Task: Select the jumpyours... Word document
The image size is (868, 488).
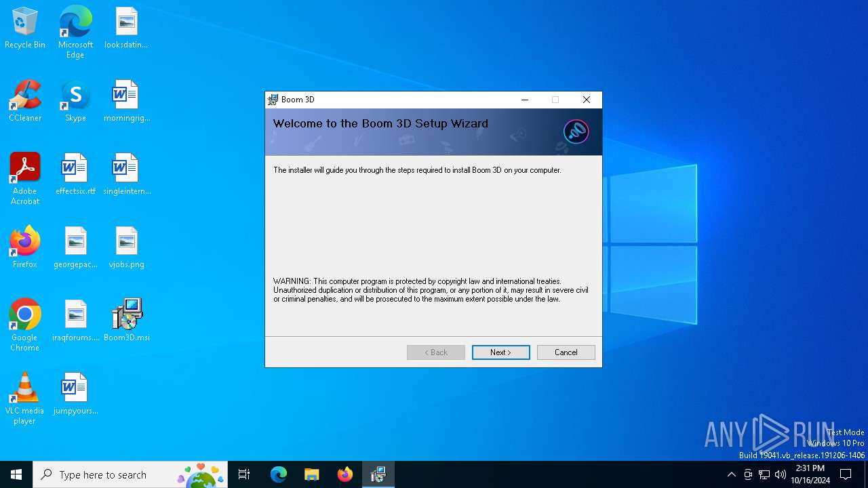Action: pyautogui.click(x=75, y=394)
